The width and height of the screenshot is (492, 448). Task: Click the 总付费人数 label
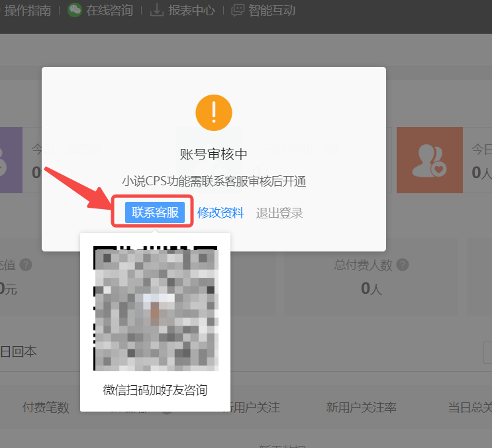[364, 265]
